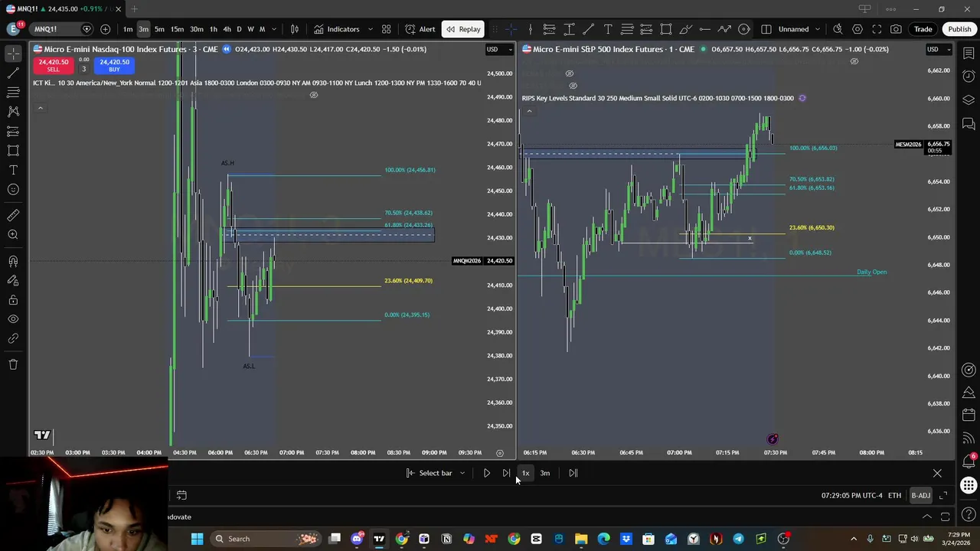This screenshot has height=551, width=980.
Task: Take a snapshot with the camera icon
Action: [897, 29]
